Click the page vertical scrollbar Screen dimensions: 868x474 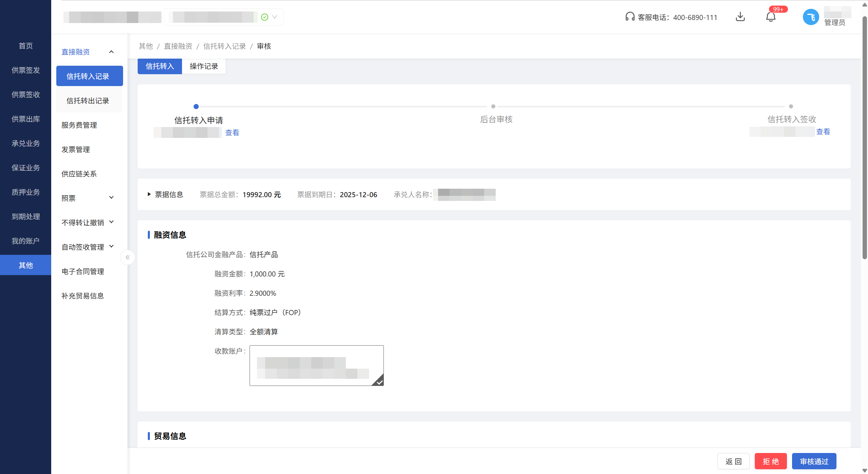(x=864, y=136)
